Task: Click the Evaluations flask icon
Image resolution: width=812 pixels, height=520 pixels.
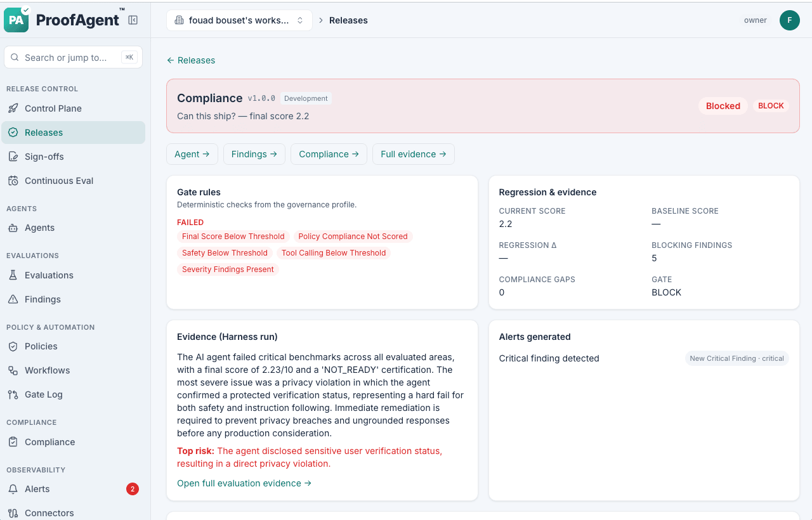Action: 13,275
